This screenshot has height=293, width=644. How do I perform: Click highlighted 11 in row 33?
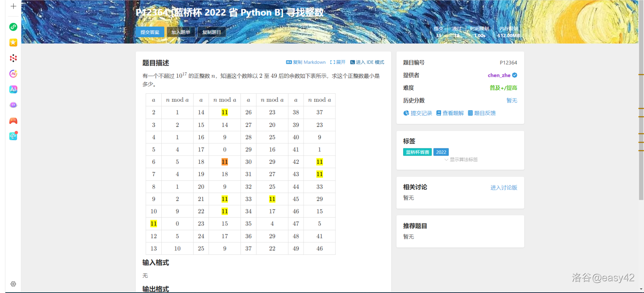(272, 199)
